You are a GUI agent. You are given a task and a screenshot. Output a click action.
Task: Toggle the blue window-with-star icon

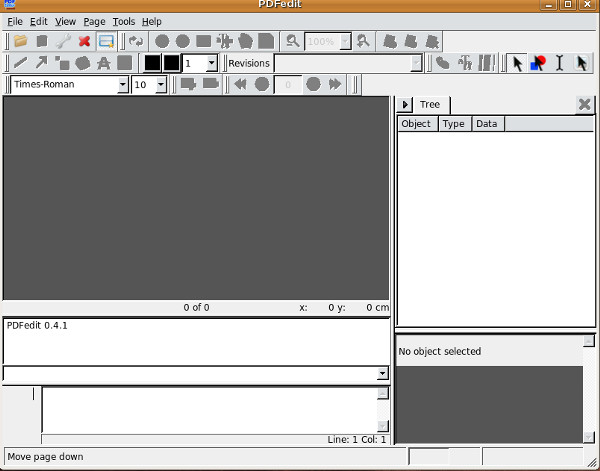(x=106, y=41)
